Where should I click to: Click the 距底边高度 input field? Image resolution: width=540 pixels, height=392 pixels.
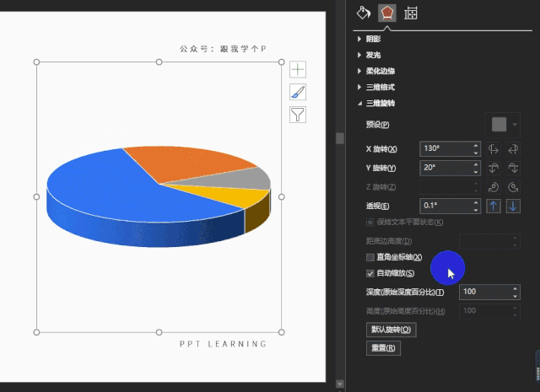coord(489,241)
